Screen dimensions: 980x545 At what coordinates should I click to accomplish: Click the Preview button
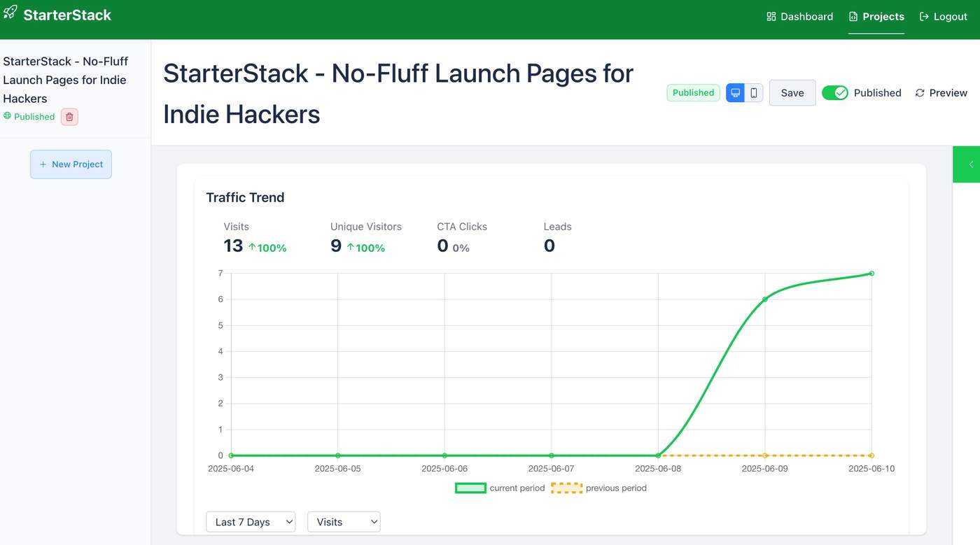click(x=941, y=93)
